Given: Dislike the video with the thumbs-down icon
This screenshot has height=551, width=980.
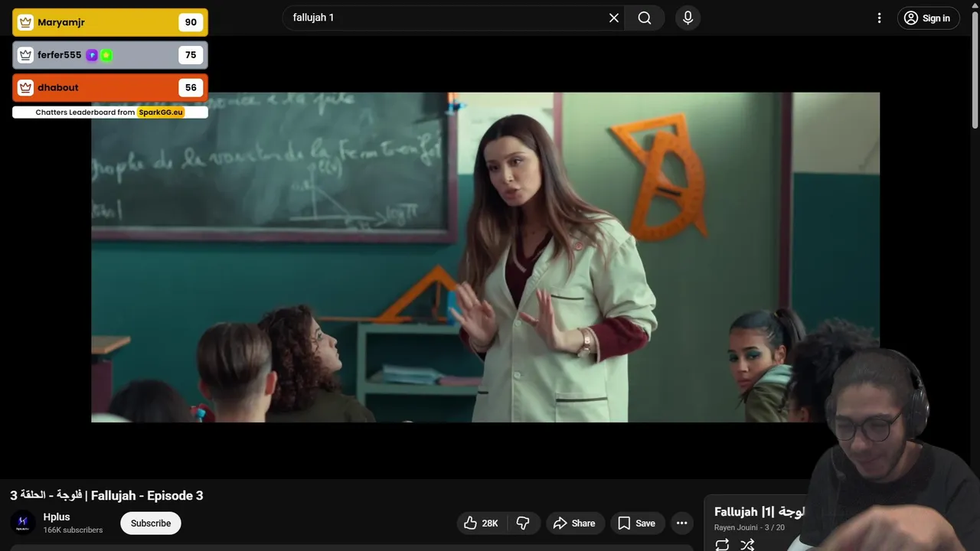Looking at the screenshot, I should (524, 523).
